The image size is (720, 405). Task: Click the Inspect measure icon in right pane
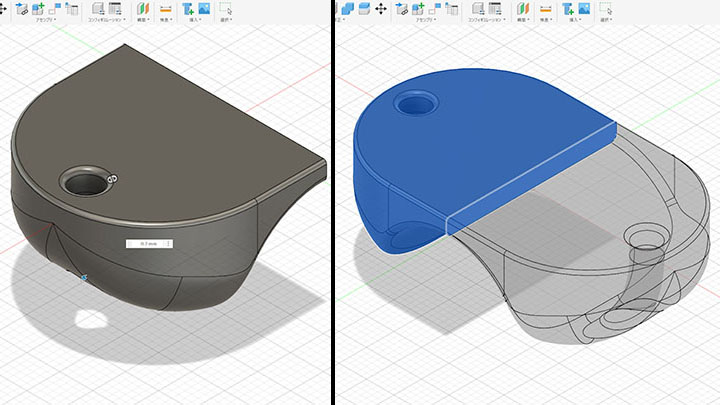coord(545,8)
